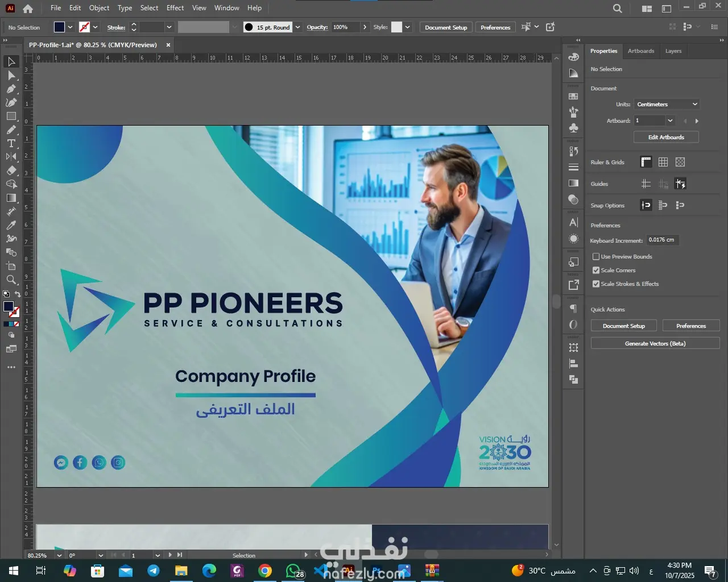Select the Direct Selection tool

tap(11, 75)
